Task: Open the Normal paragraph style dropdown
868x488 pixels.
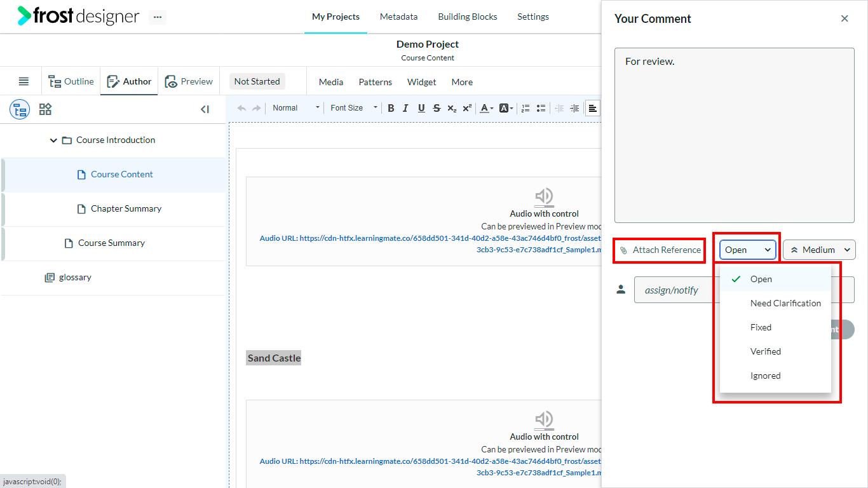Action: [295, 108]
